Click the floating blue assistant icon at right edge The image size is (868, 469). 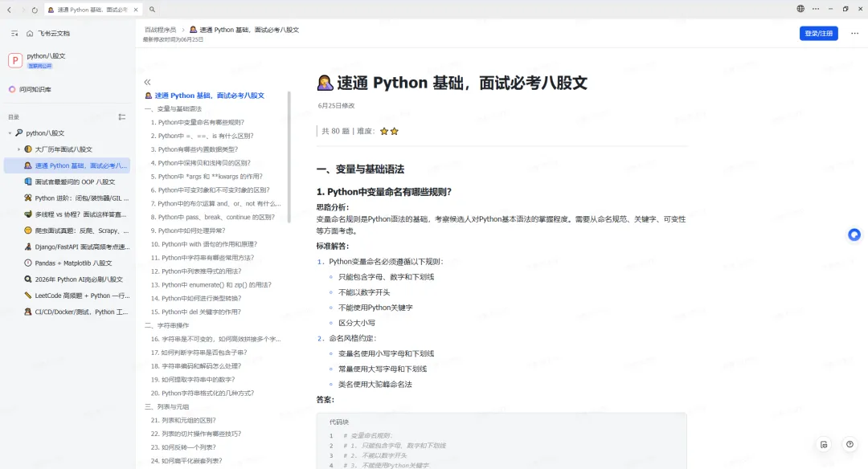(x=854, y=235)
